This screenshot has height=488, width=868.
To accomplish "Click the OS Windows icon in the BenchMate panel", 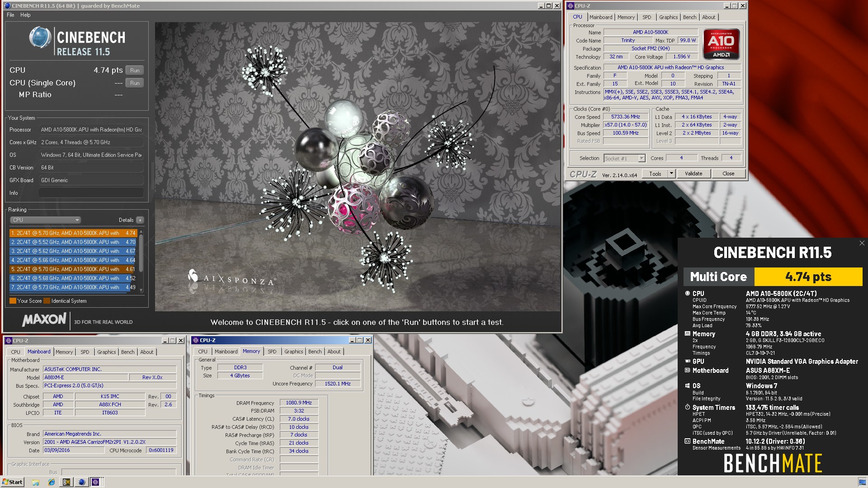I will coord(687,385).
